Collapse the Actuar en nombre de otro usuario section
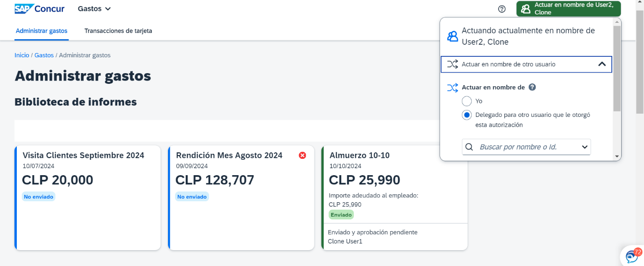This screenshot has height=266, width=644. coord(602,64)
